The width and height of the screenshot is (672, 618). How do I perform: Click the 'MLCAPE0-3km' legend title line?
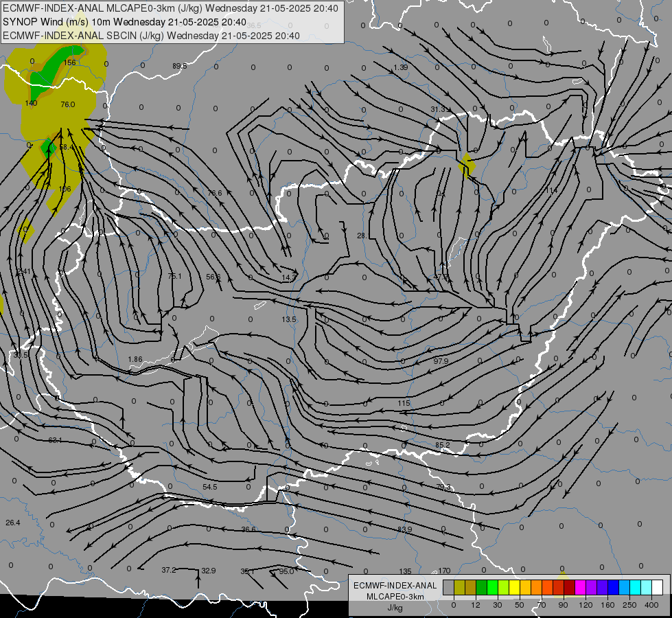pyautogui.click(x=395, y=597)
